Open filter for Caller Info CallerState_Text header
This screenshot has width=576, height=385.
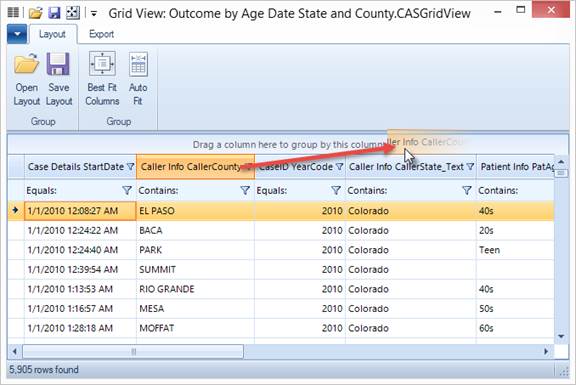(471, 167)
